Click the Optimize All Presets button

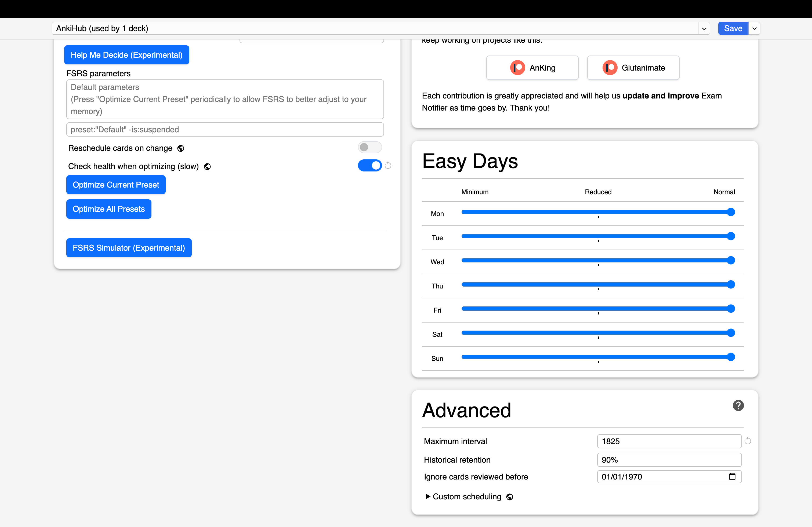(109, 209)
